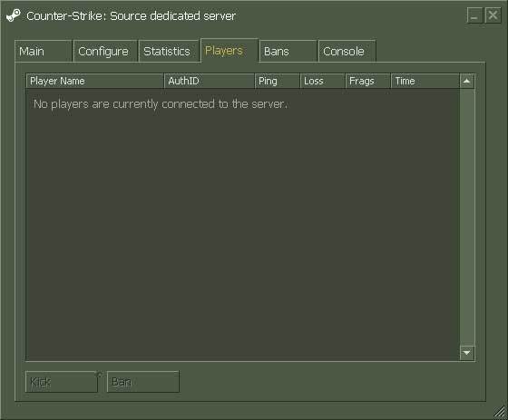
Task: Sort players by Ping column
Action: [278, 81]
